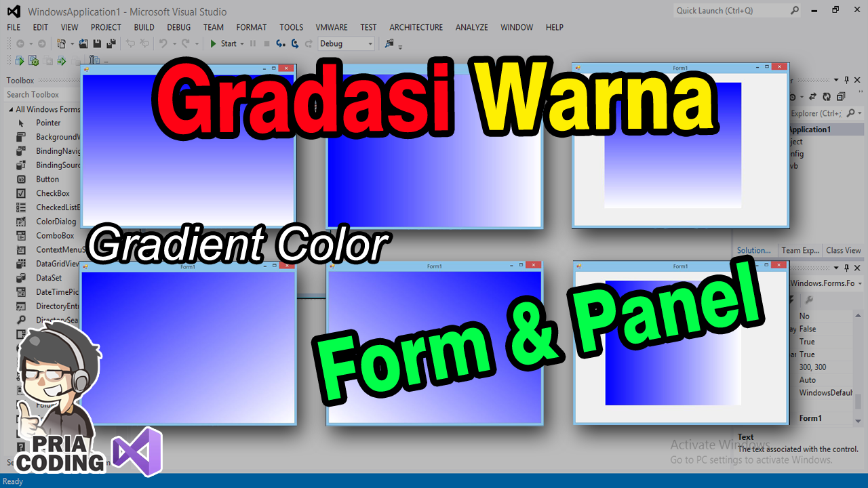Click the Quick Launch search field
Screen dimensions: 868x488
732,10
